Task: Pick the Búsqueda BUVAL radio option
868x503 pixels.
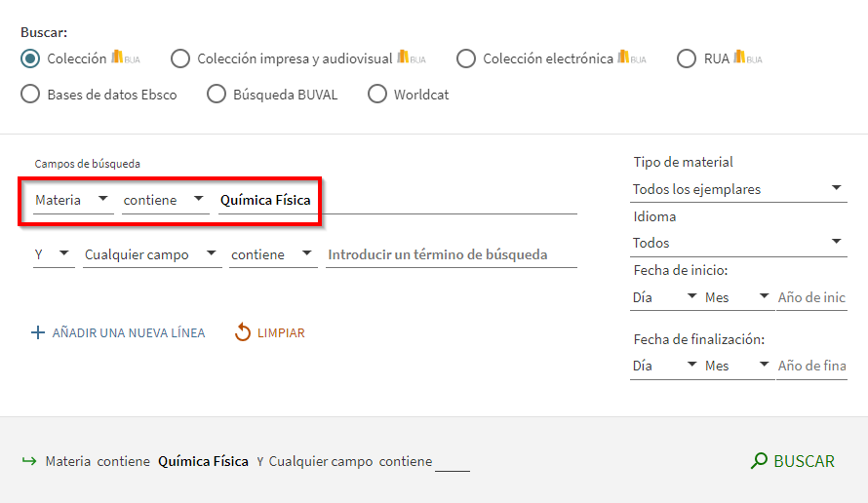Action: (x=217, y=95)
